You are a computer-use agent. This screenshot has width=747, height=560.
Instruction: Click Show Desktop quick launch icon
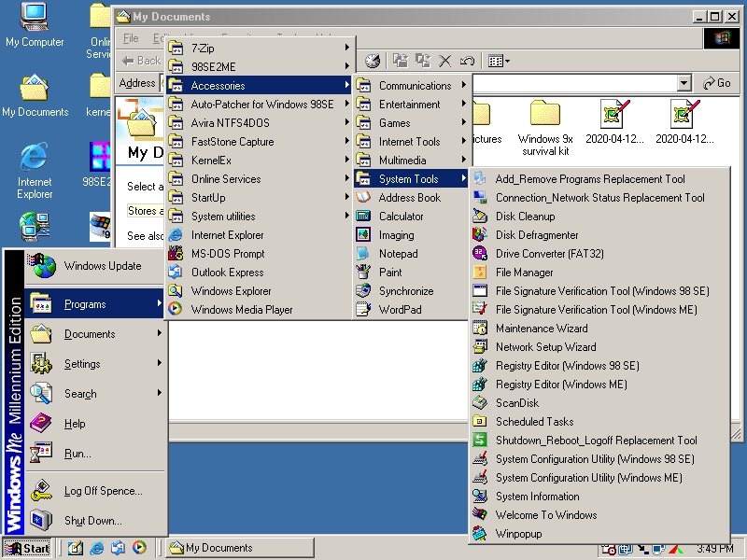(x=76, y=548)
